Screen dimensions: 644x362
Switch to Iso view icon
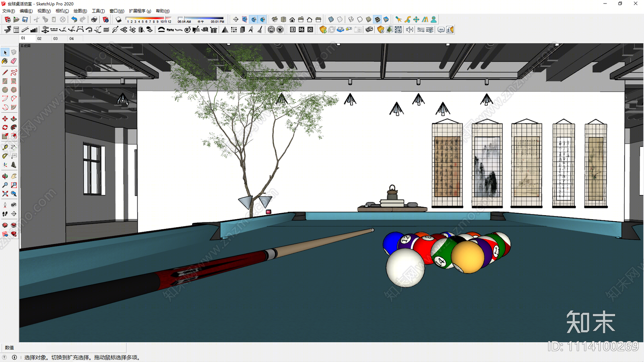click(275, 19)
